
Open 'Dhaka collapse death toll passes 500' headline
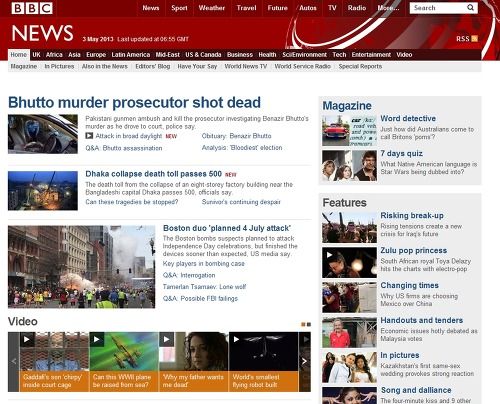coord(153,174)
